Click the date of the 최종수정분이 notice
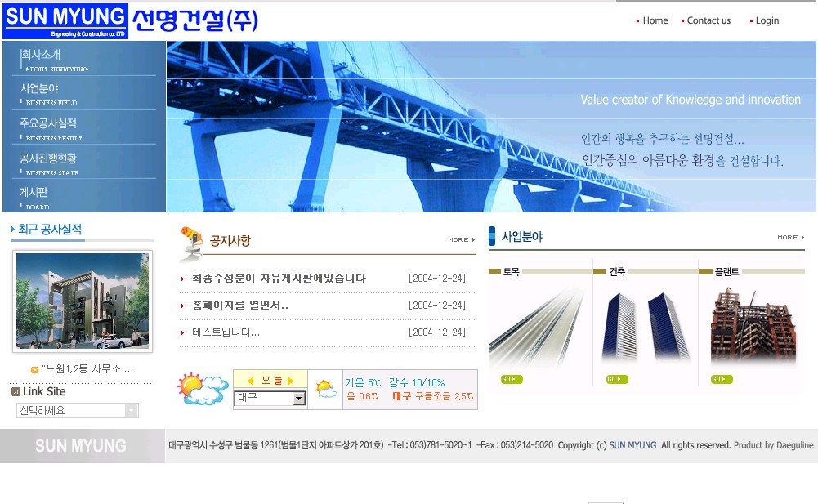This screenshot has height=504, width=818. click(x=437, y=279)
